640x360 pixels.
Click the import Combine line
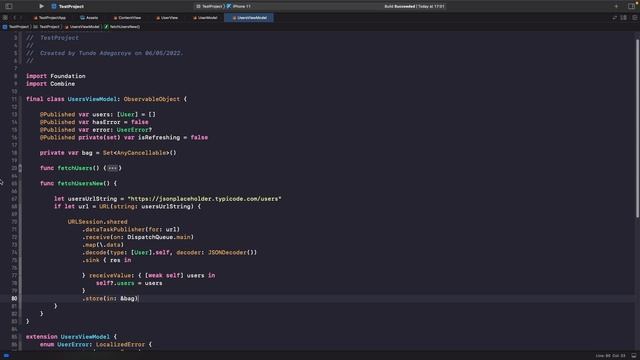pyautogui.click(x=51, y=84)
